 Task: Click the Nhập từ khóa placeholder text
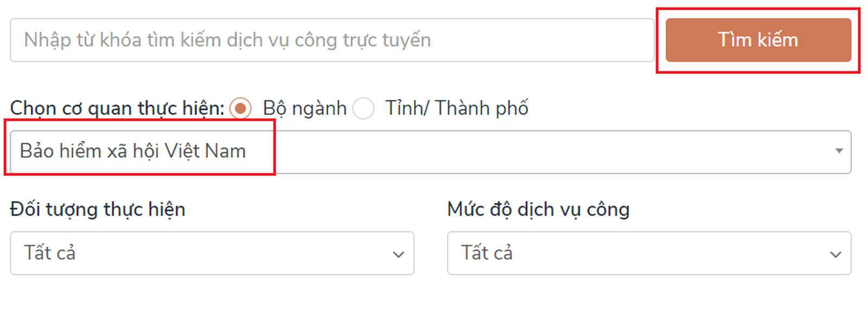tap(227, 40)
